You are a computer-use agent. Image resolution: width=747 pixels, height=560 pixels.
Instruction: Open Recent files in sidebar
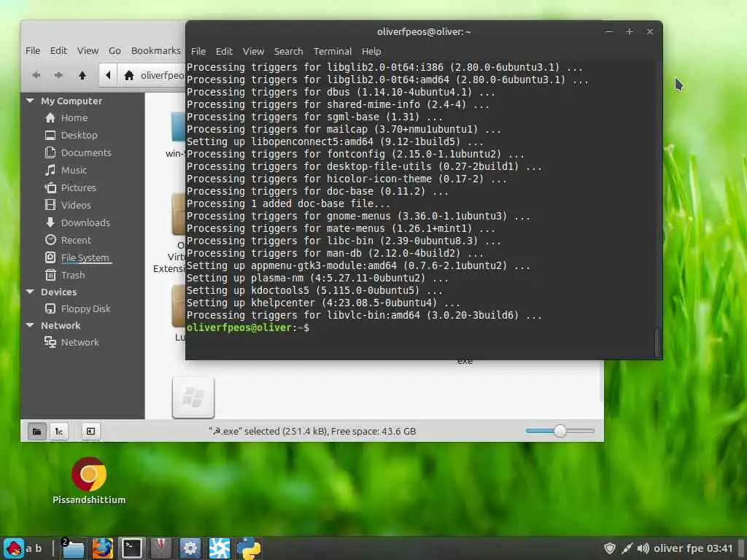[x=76, y=240]
